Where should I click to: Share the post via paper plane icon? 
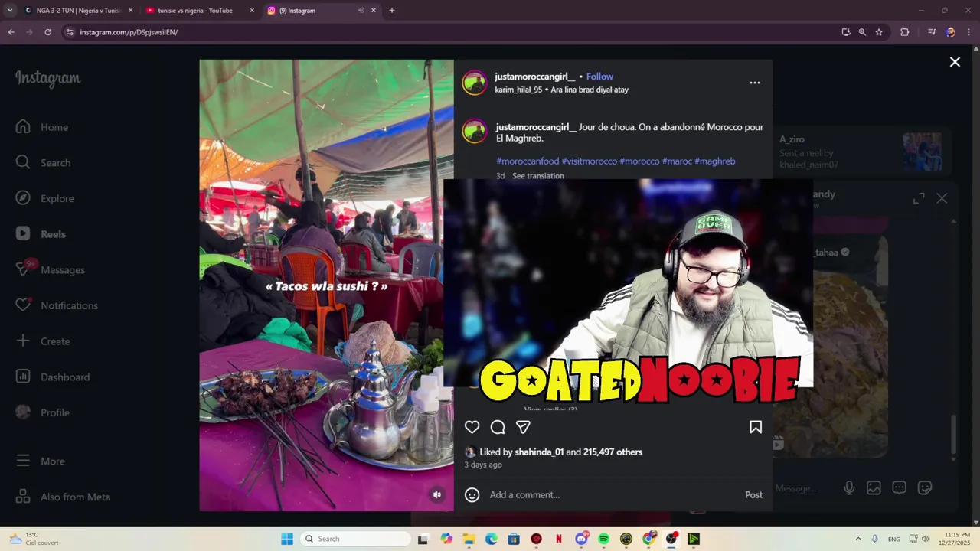click(x=523, y=427)
